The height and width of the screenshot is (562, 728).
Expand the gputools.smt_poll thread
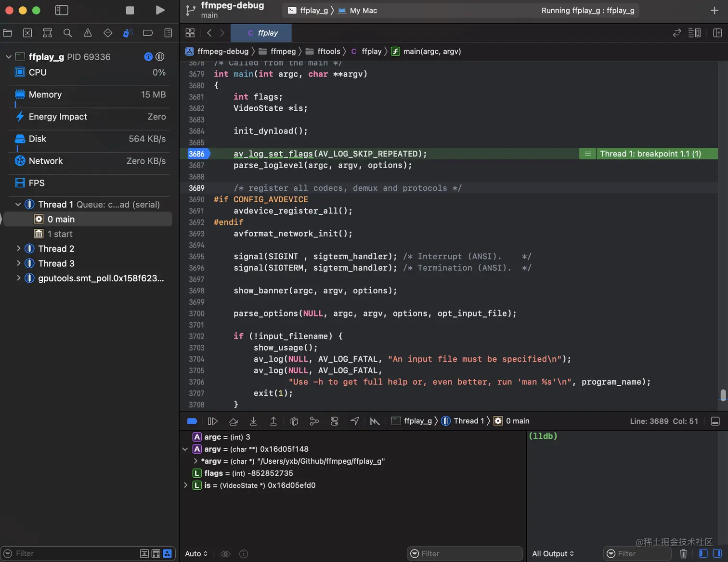pyautogui.click(x=18, y=278)
